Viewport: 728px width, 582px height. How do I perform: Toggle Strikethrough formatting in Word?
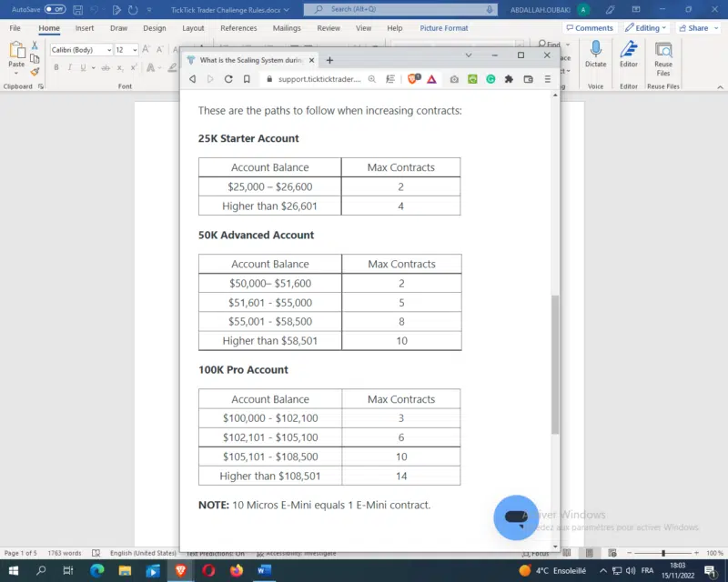106,68
